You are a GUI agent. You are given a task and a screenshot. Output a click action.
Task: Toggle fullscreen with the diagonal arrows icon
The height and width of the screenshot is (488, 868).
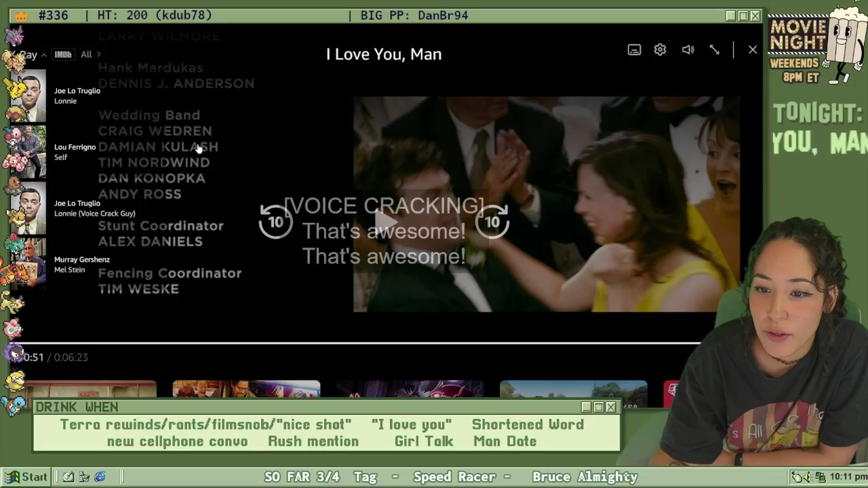tap(714, 50)
